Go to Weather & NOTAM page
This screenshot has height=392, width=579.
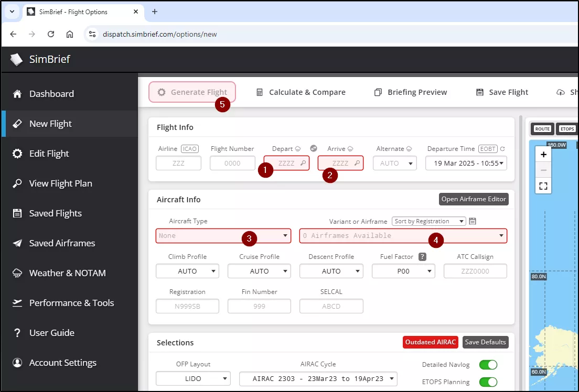tap(67, 273)
